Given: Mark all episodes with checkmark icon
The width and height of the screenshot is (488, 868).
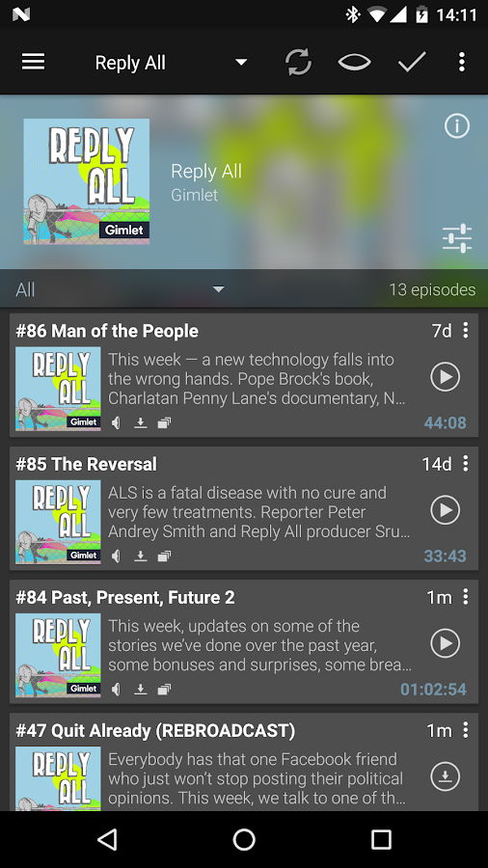Looking at the screenshot, I should (x=412, y=62).
